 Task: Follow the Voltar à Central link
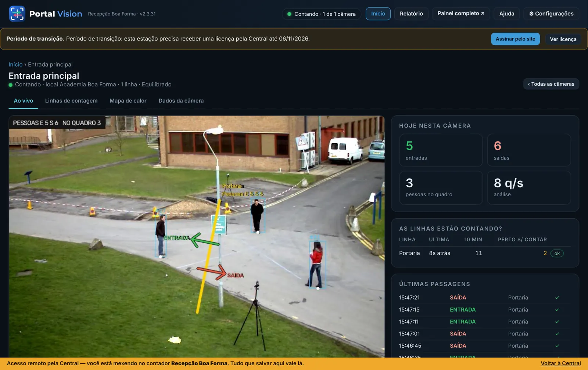point(560,363)
